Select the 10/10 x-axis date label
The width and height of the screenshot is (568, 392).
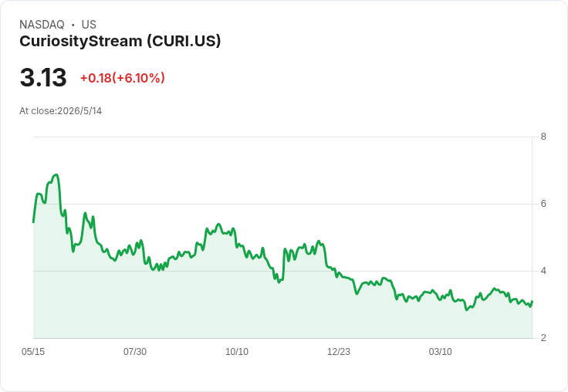237,351
